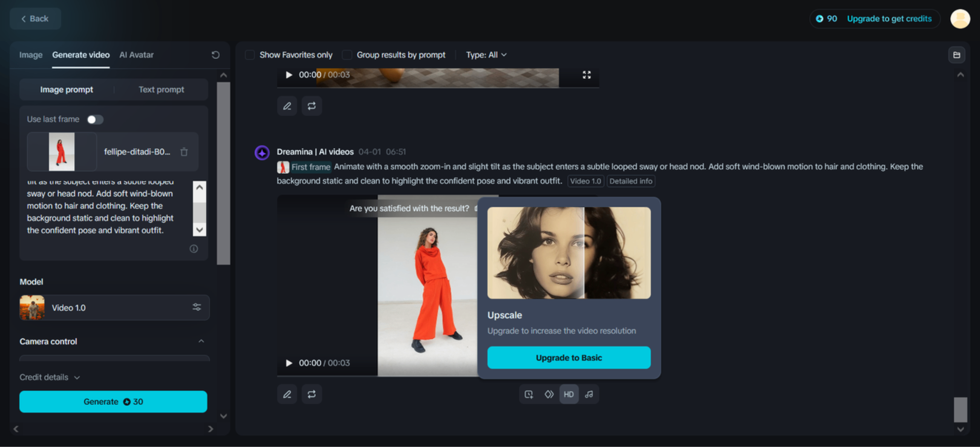980x447 pixels.
Task: Open the user profile avatar
Action: [x=960, y=19]
